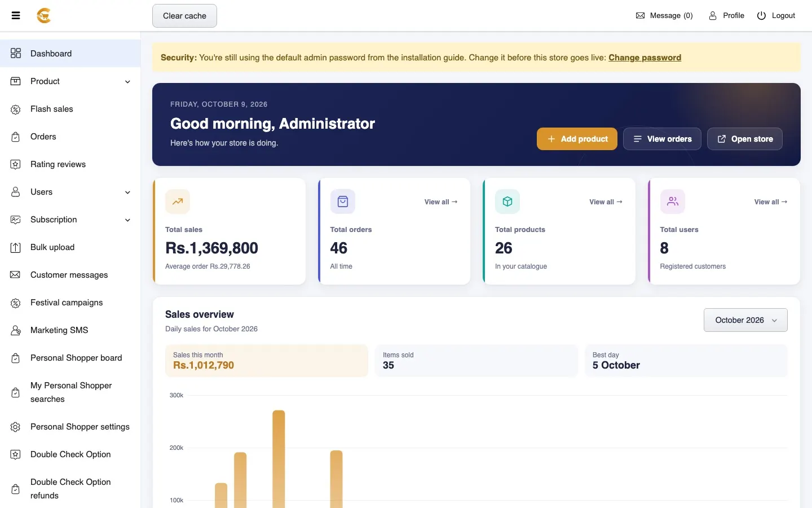Click the Dashboard grid icon
This screenshot has height=508, width=812.
coord(16,53)
